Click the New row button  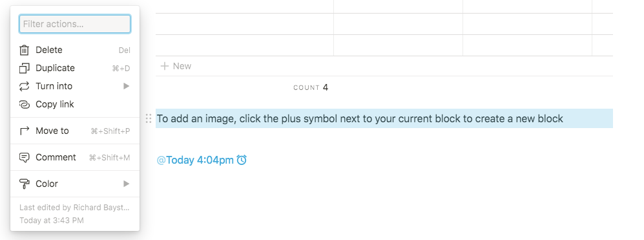pyautogui.click(x=176, y=66)
